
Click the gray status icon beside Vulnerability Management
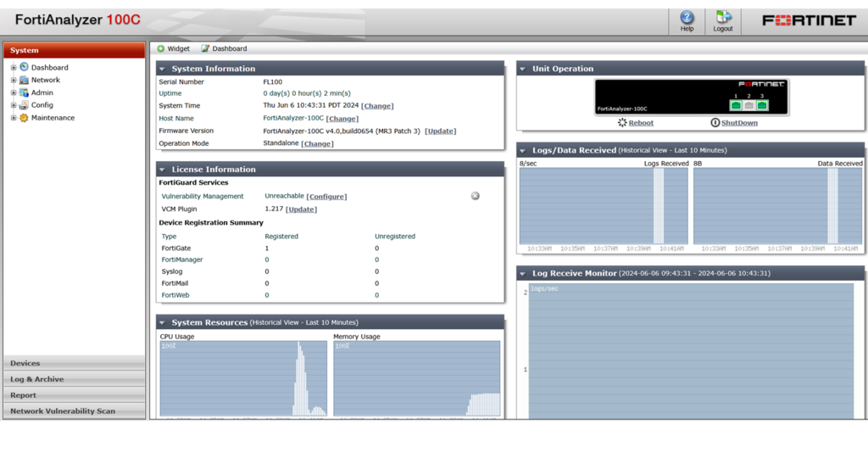(x=475, y=196)
